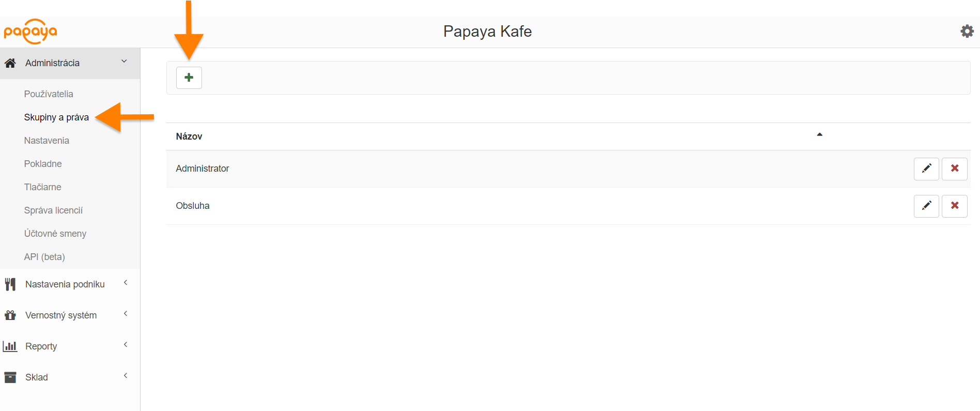Expand the Nastavenia podniku section
Viewport: 980px width, 411px height.
point(125,283)
